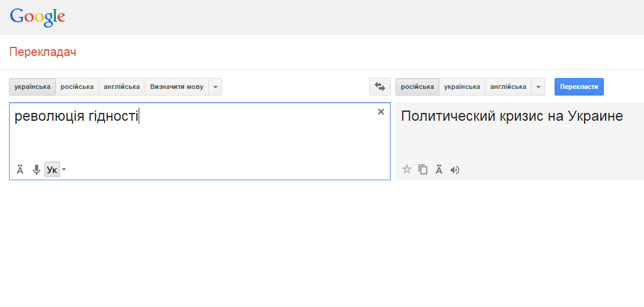The width and height of the screenshot is (644, 307).
Task: Listen to translation with speaker icon
Action: coord(455,170)
